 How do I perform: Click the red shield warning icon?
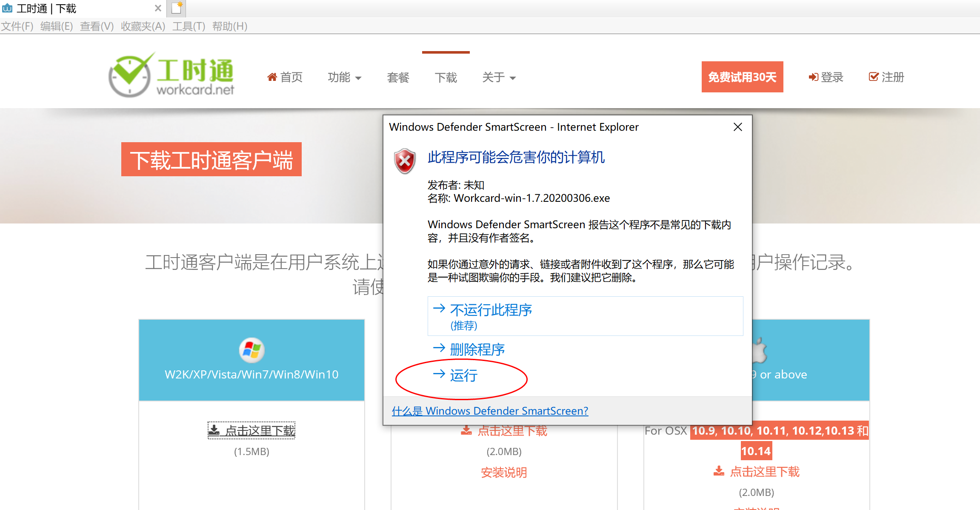point(405,161)
